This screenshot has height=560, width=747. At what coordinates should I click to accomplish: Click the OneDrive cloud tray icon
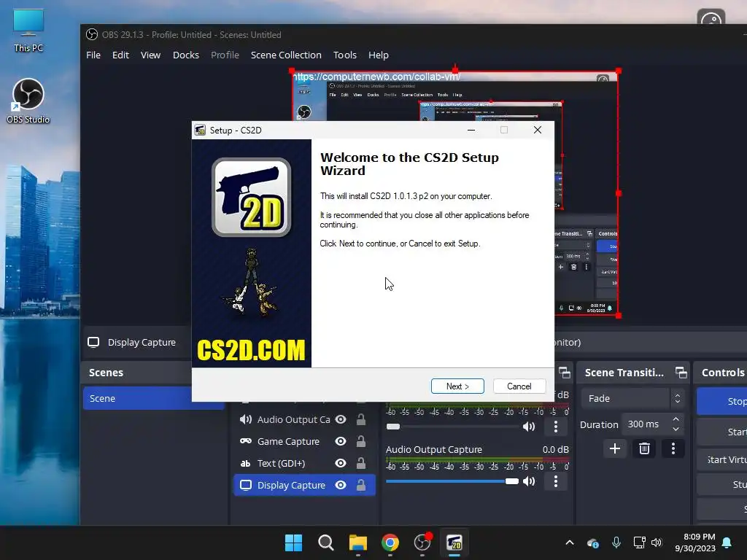593,542
